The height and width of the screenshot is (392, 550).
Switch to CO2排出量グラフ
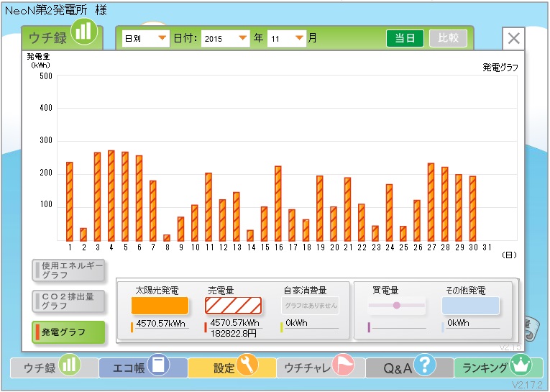tap(68, 301)
